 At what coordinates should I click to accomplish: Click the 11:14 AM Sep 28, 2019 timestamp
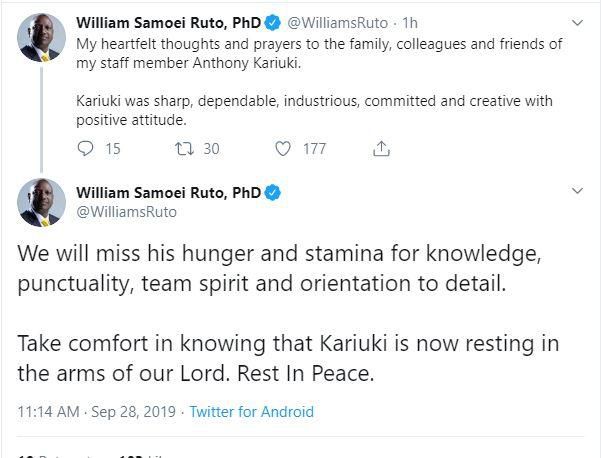coord(96,411)
